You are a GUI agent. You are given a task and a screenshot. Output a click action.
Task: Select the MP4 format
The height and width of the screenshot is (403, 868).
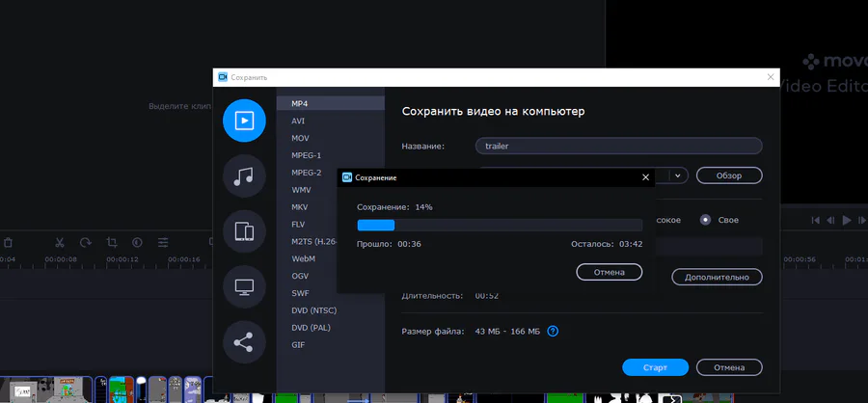coord(331,103)
